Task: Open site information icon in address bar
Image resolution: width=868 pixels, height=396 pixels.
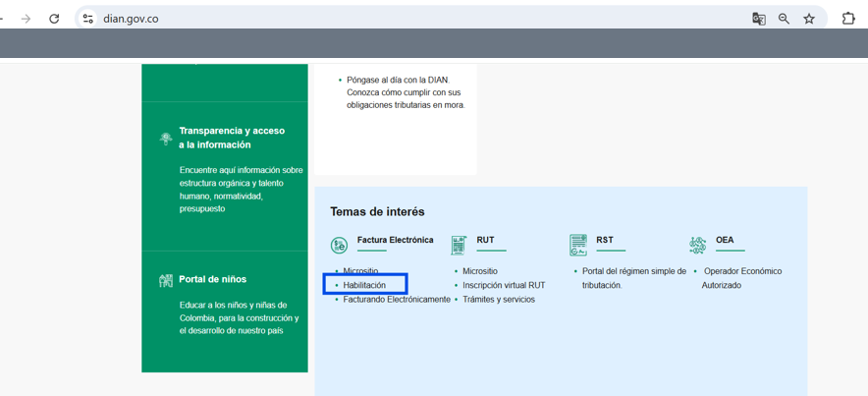Action: 87,19
